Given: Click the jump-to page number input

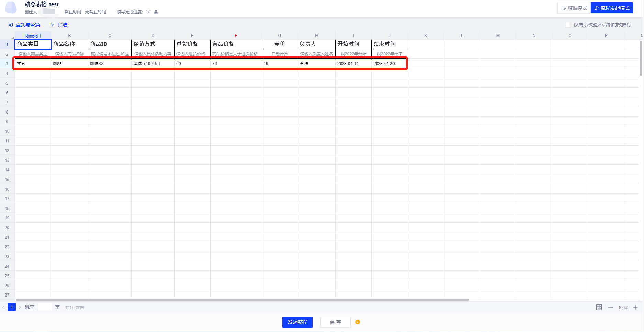Looking at the screenshot, I should 44,307.
